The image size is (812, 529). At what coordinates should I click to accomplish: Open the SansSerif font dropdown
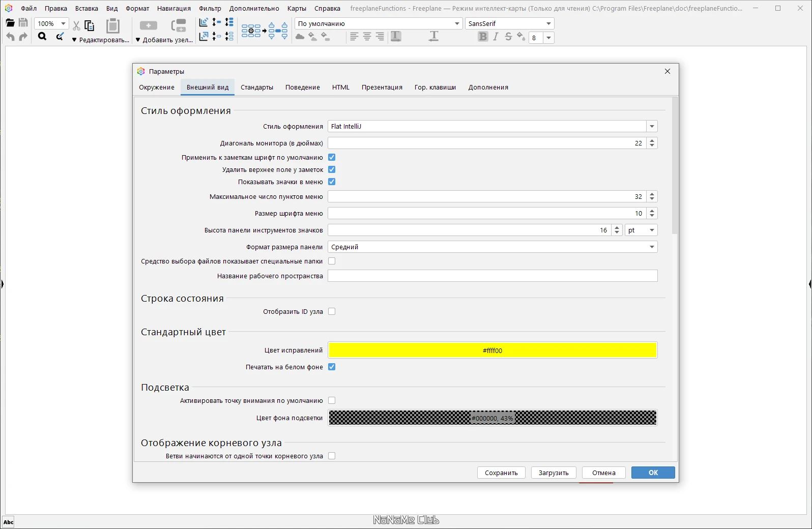click(x=510, y=23)
